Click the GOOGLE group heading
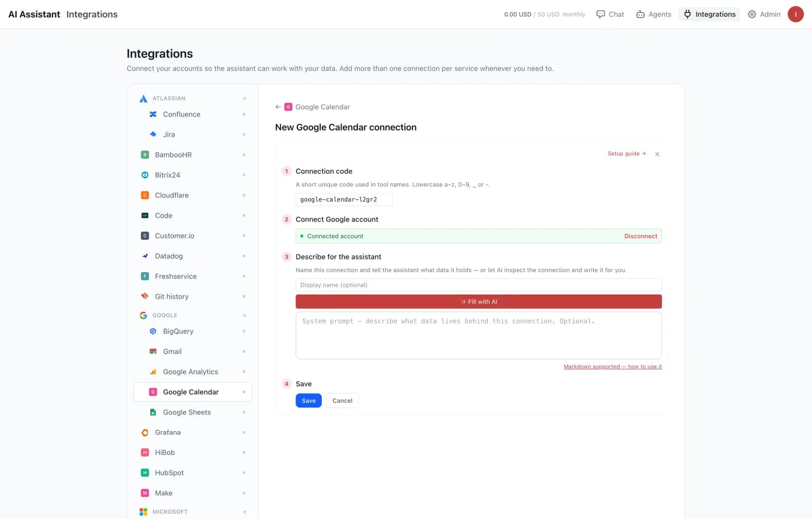 click(165, 315)
